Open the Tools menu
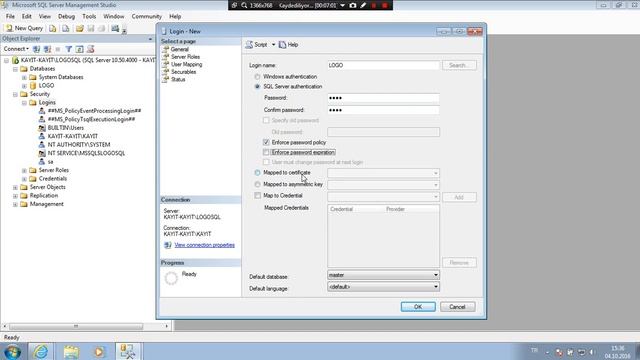This screenshot has width=640, height=360. click(x=89, y=16)
